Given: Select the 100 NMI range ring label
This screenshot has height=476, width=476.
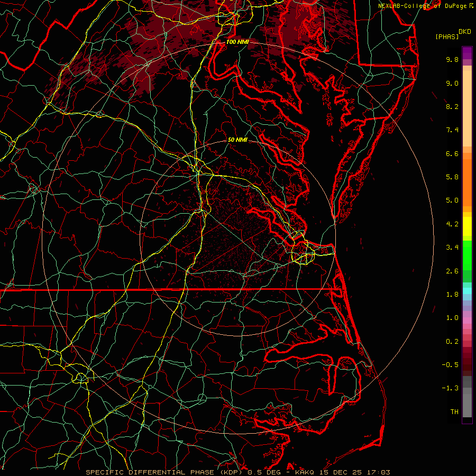Looking at the screenshot, I should 237,42.
